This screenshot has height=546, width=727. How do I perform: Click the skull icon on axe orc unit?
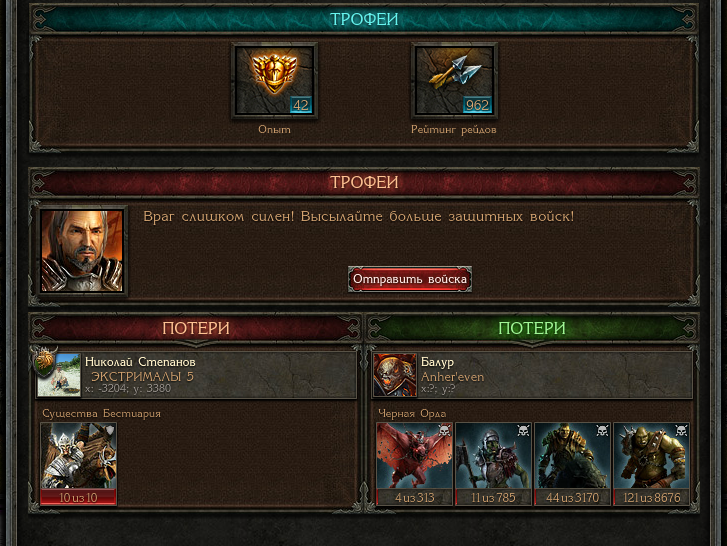[523, 431]
